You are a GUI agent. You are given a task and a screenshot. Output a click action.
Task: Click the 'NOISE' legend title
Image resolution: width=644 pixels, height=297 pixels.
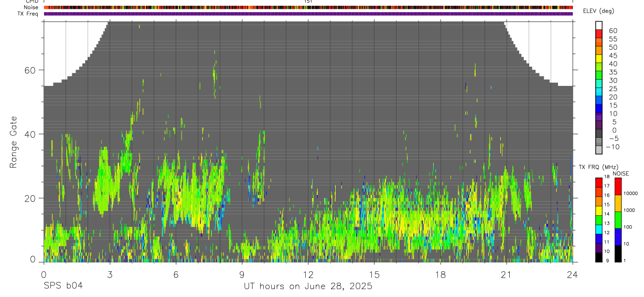[621, 173]
